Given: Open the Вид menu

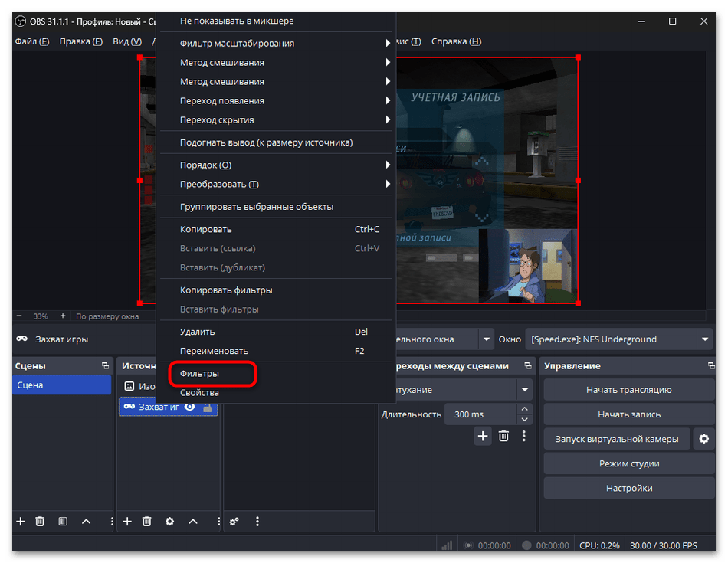Looking at the screenshot, I should click(x=127, y=41).
